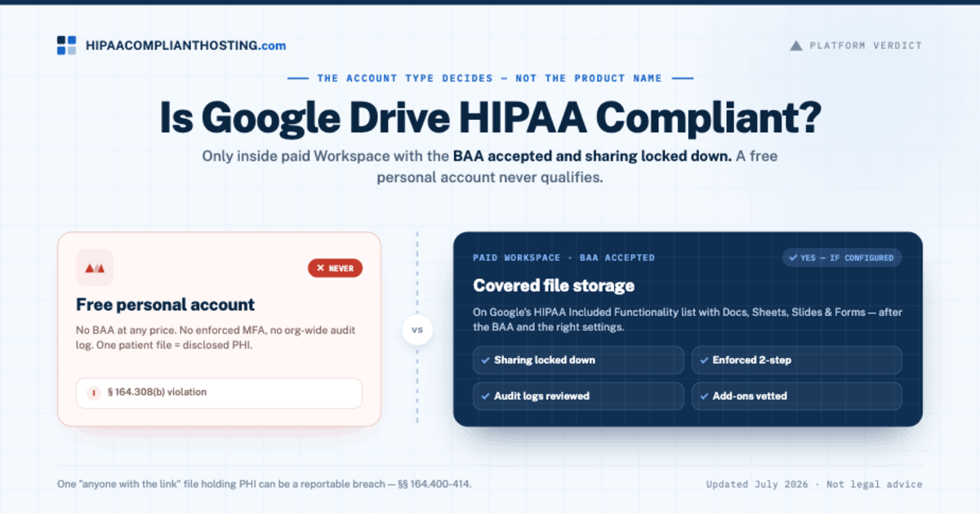Click "Updated July 2026 · Not legal advice"
The image size is (980, 514).
pos(814,484)
